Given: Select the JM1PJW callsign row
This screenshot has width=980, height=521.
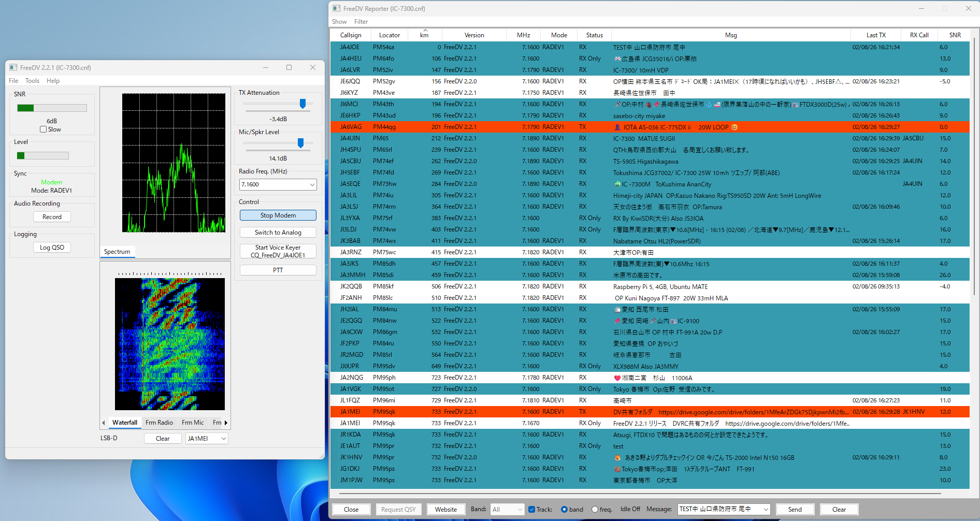Looking at the screenshot, I should point(650,480).
